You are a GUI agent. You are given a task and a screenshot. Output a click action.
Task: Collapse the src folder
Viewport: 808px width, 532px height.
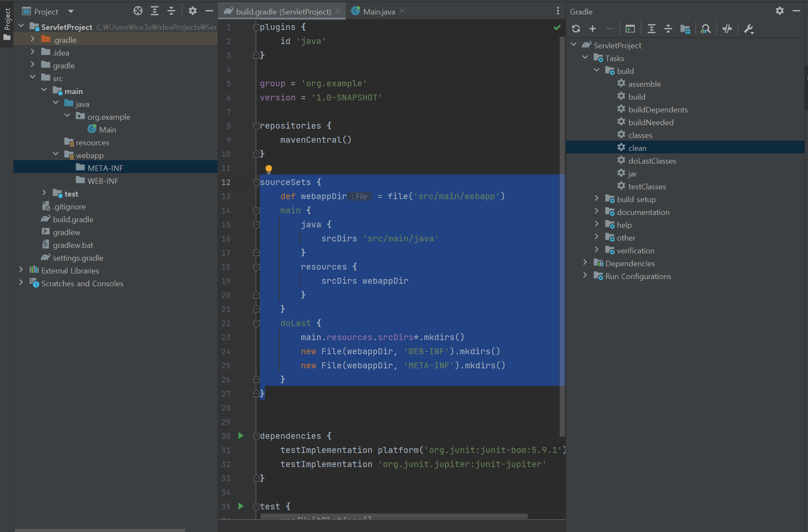point(32,77)
